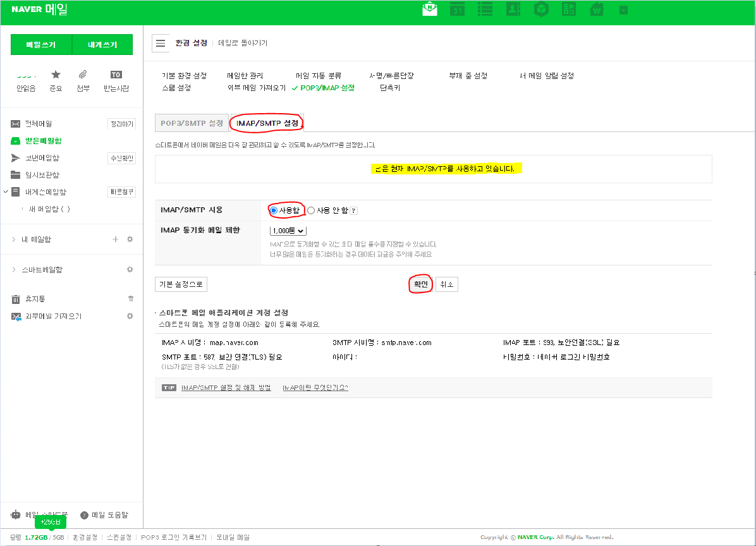756x546 pixels.
Task: Select the 사용함 radio button
Action: coord(274,210)
